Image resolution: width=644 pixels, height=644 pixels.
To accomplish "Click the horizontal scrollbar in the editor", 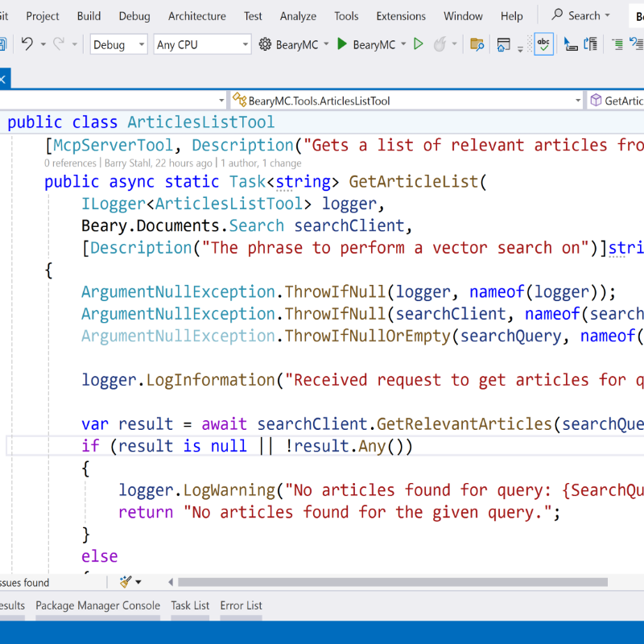I will 393,582.
